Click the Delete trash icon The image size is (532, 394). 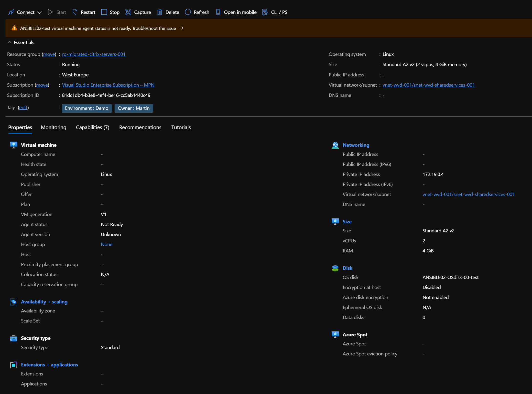pos(160,12)
